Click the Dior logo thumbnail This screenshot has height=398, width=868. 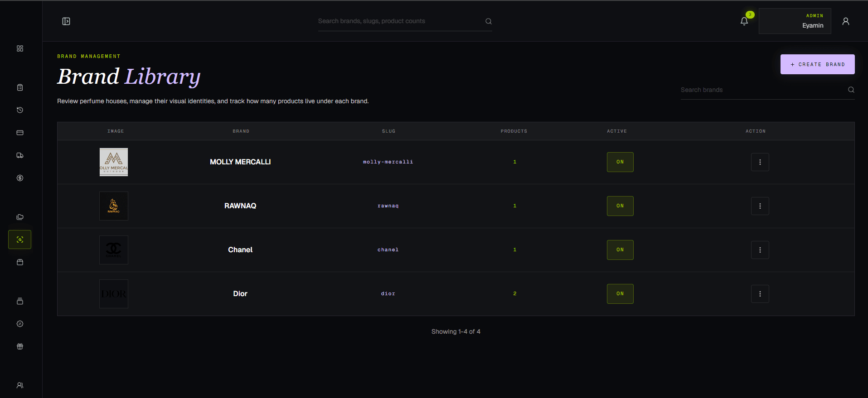(x=114, y=294)
